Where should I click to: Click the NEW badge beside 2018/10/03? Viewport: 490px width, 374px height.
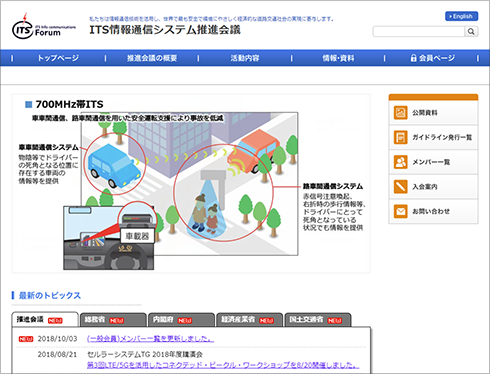pyautogui.click(x=26, y=339)
